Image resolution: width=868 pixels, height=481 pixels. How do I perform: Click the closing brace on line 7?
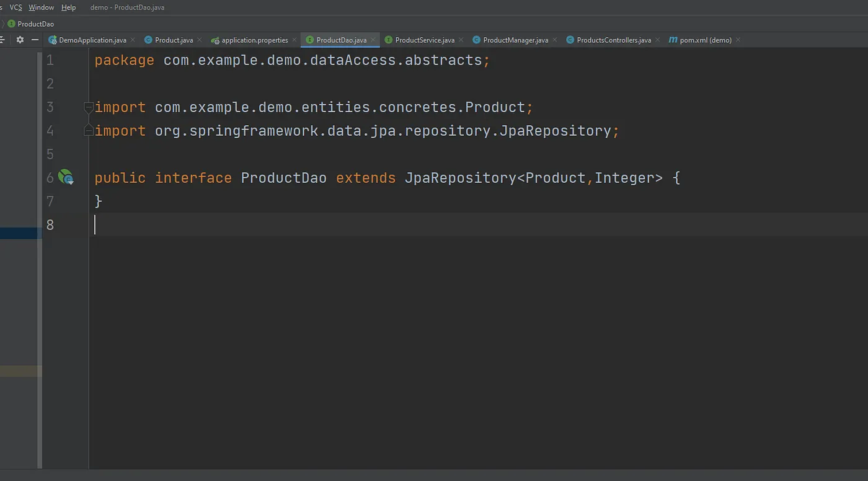(98, 201)
